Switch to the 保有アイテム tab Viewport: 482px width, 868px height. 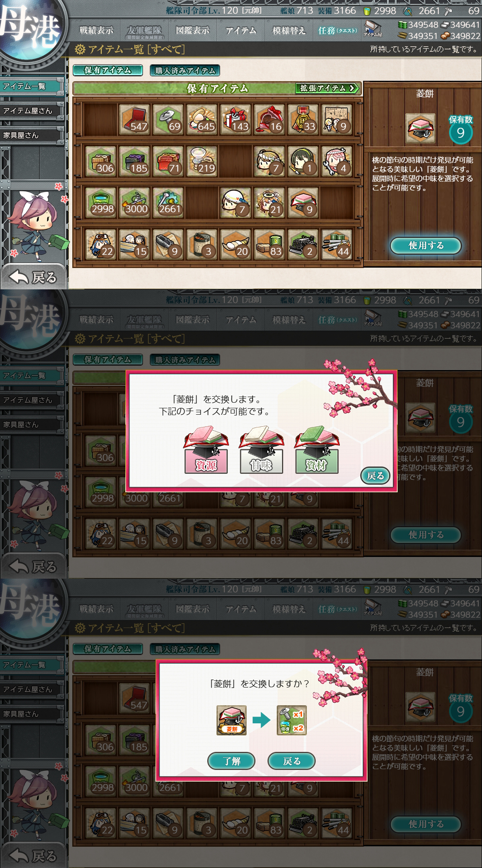coord(108,70)
